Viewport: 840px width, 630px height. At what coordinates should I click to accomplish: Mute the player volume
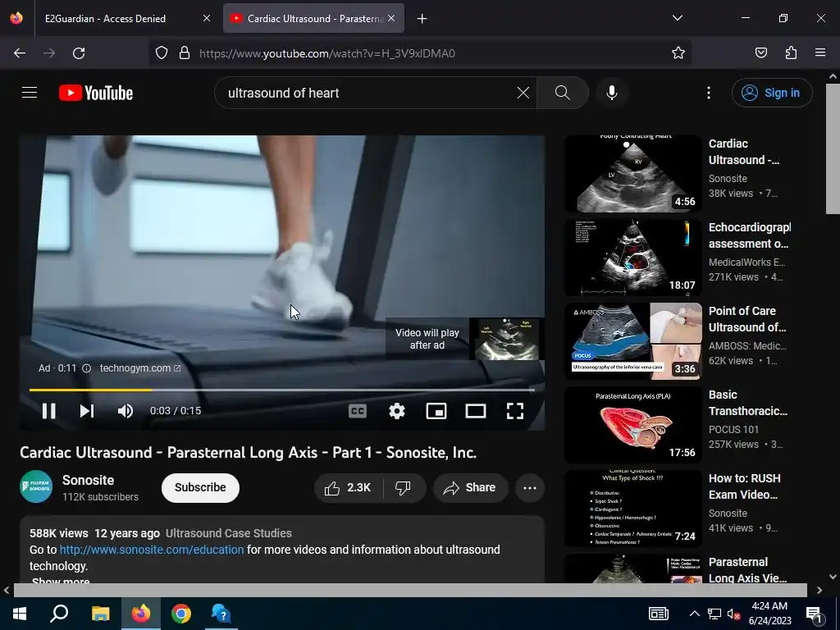point(126,411)
